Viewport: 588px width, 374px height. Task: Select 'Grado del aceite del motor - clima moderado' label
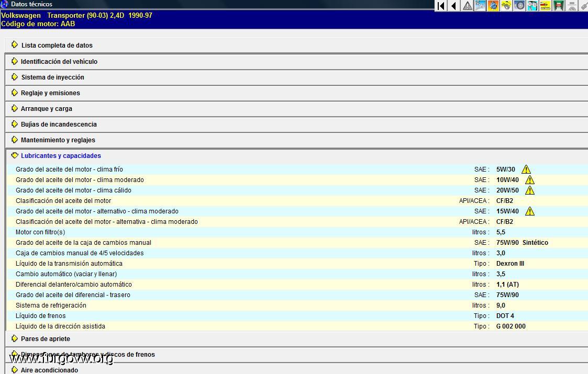point(80,180)
